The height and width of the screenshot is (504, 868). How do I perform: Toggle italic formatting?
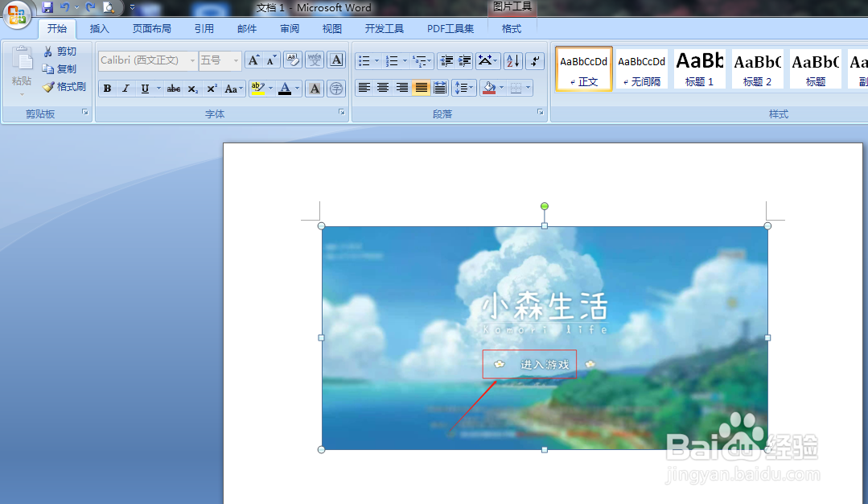point(125,89)
